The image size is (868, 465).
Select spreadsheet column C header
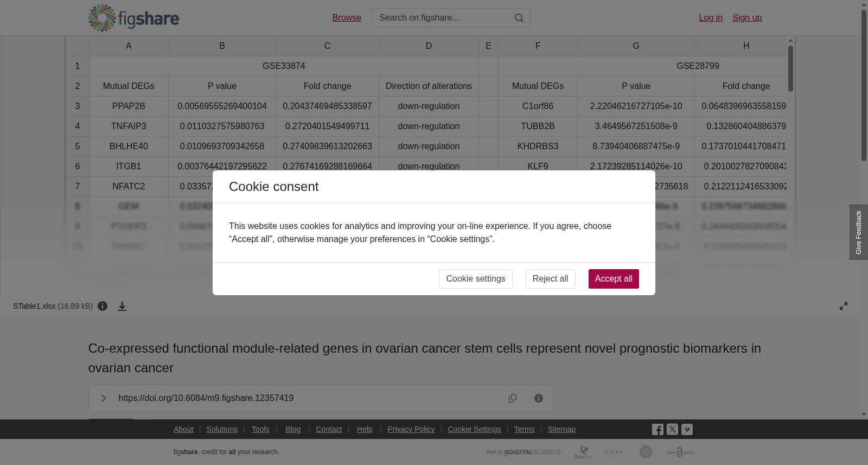coord(327,46)
